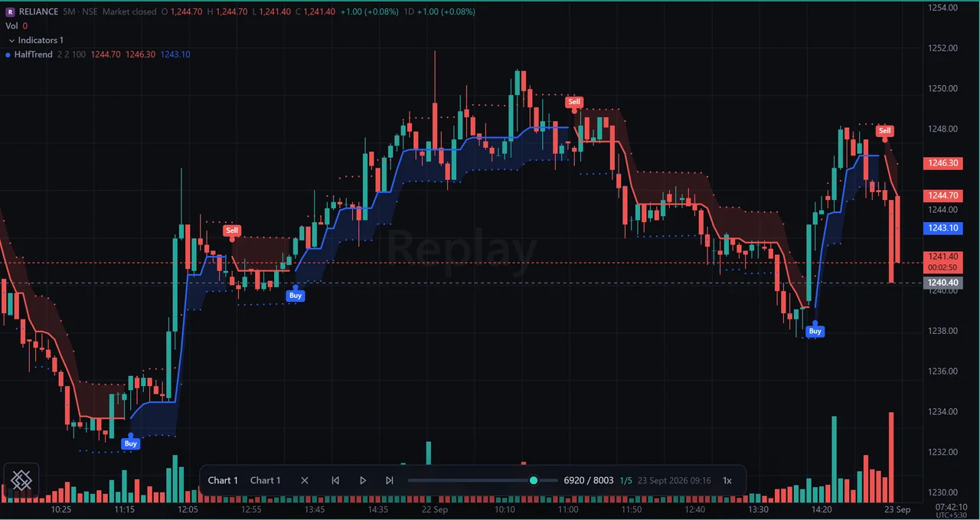Collapse the Indicators 1 chevron
980x520 pixels.
pyautogui.click(x=11, y=40)
